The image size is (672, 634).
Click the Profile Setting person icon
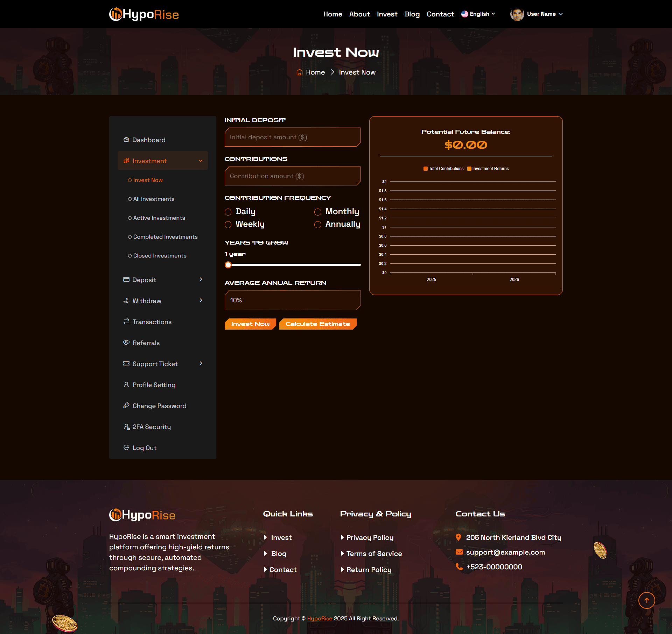[x=126, y=385]
